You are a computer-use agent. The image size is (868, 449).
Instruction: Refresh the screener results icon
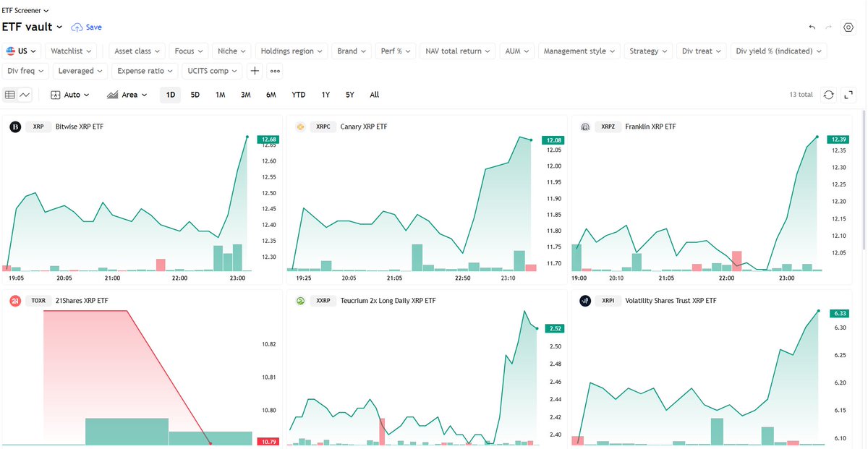[x=829, y=95]
